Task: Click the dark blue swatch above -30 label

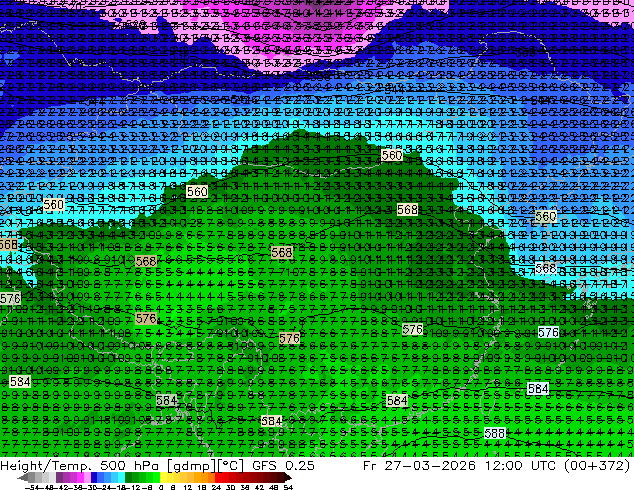Action: click(94, 478)
